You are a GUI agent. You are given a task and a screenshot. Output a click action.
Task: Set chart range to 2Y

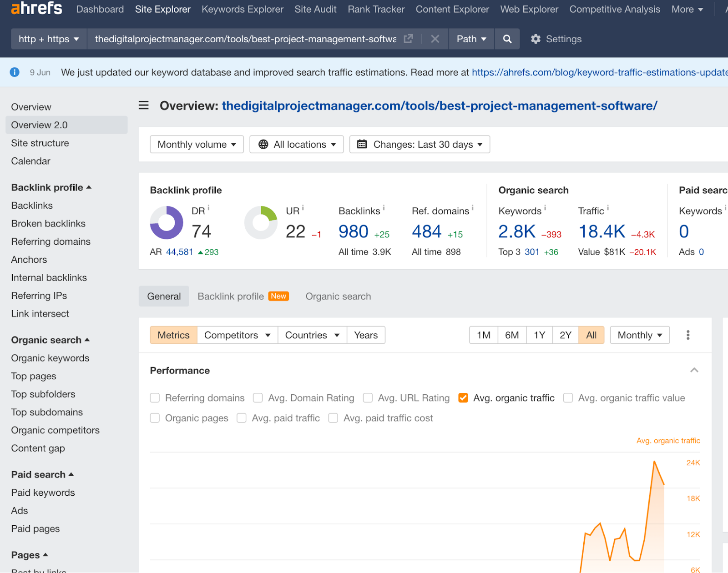tap(566, 335)
